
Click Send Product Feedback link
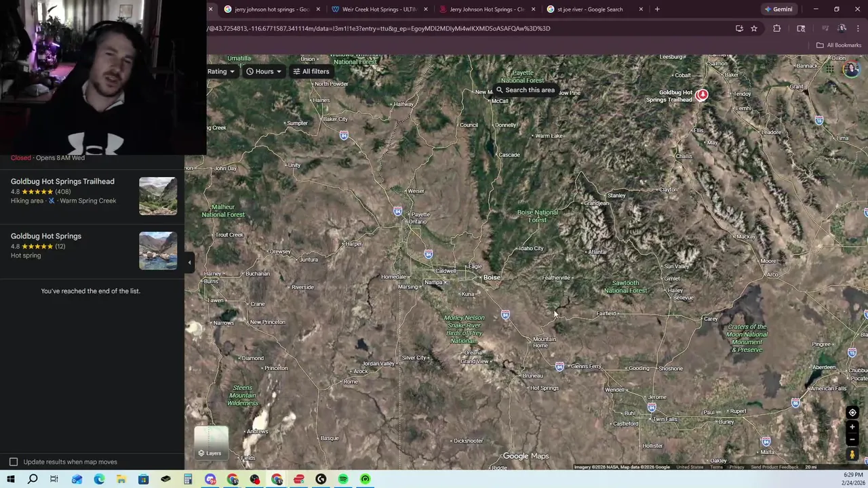[x=774, y=467]
